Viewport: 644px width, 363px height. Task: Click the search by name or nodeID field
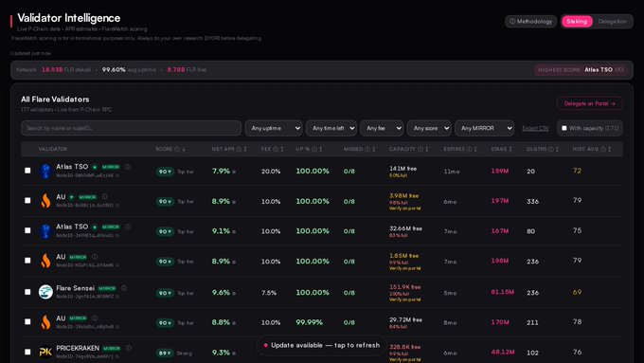[x=131, y=128]
